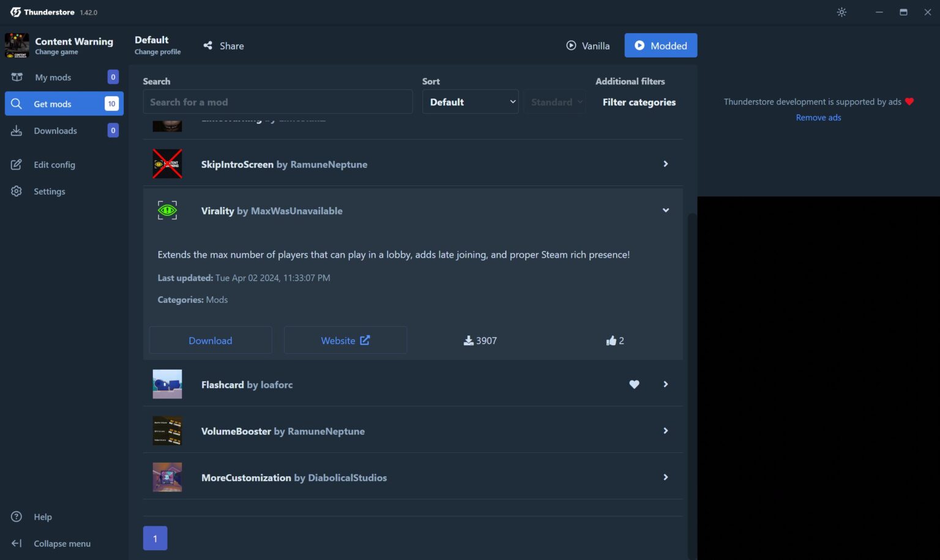Screen dimensions: 940x560
Task: Open the Virality Website link
Action: tap(345, 340)
